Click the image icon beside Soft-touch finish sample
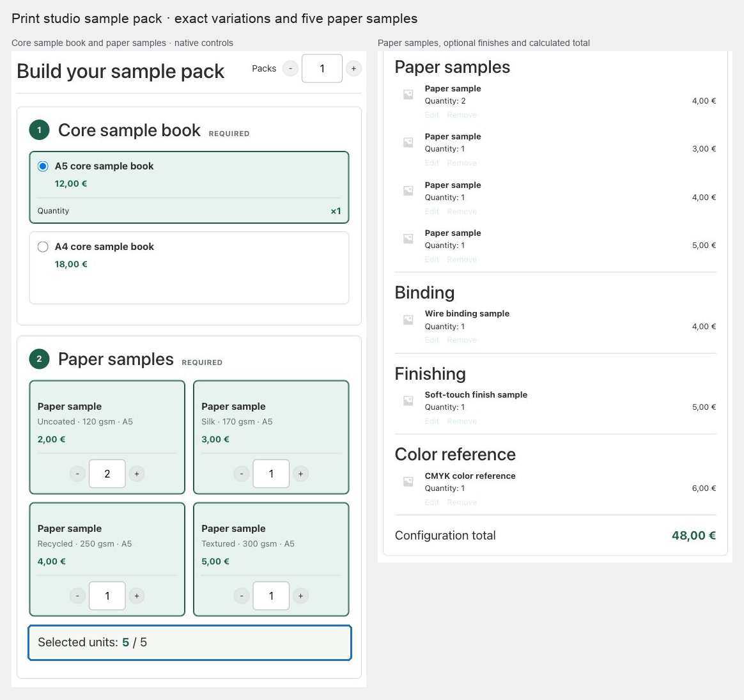The image size is (744, 700). [408, 401]
